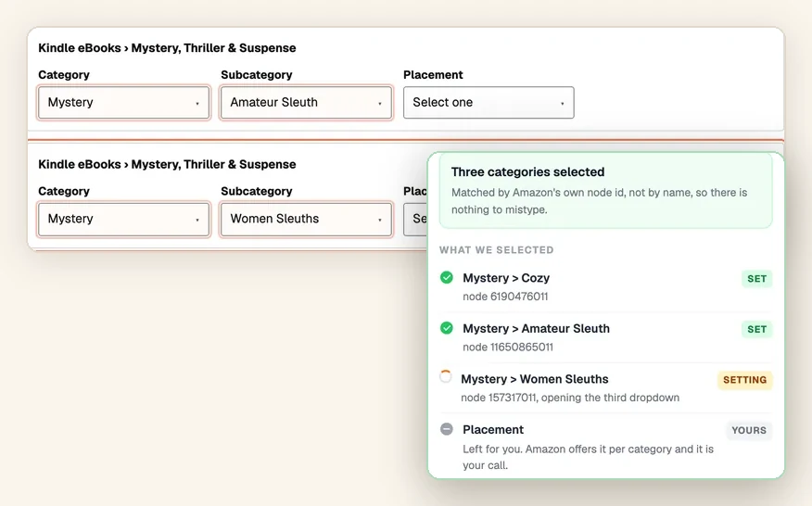Click the 'Subcategory' label above Amateur Sleuth
Viewport: 812px width, 506px height.
pos(257,75)
